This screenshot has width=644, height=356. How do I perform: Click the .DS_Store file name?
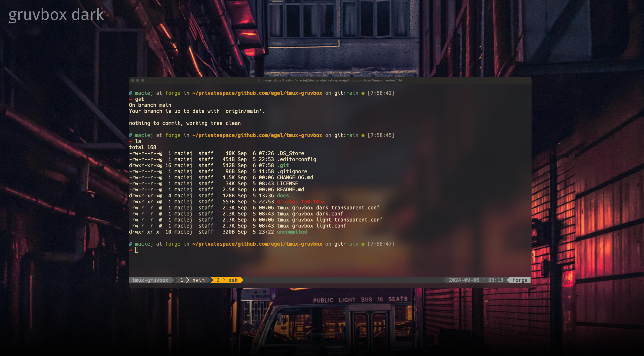click(291, 153)
